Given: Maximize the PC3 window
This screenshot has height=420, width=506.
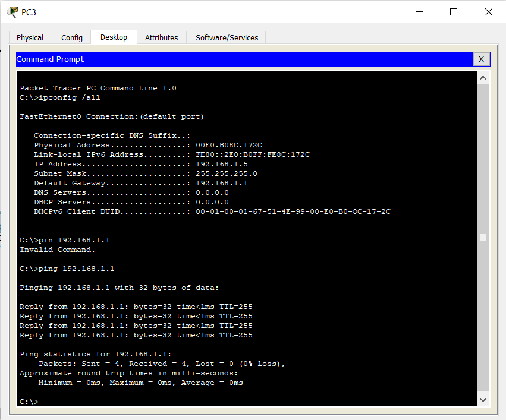Looking at the screenshot, I should (453, 11).
